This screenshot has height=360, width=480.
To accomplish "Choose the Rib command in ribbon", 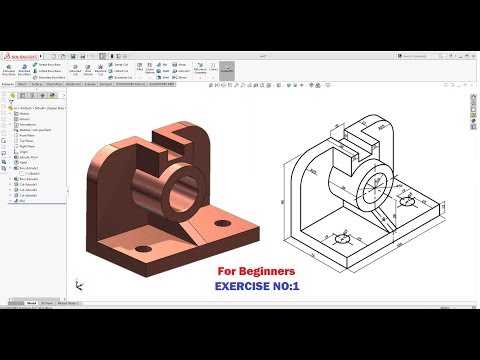I will 162,65.
